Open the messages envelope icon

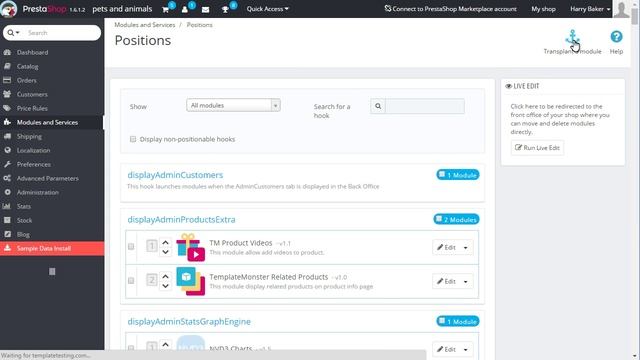click(x=205, y=9)
